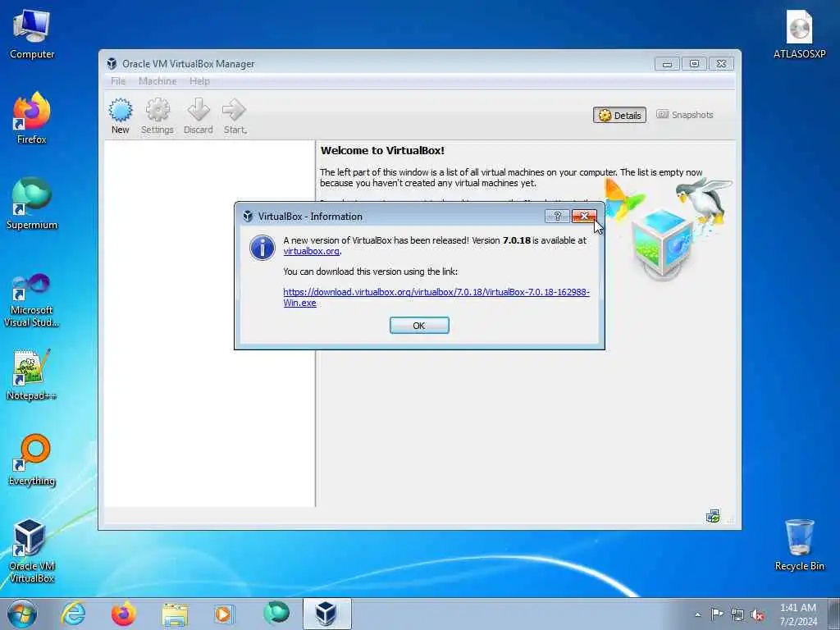The height and width of the screenshot is (630, 840).
Task: Select the Oracle VM VirtualBox desktop shortcut
Action: pos(32,551)
